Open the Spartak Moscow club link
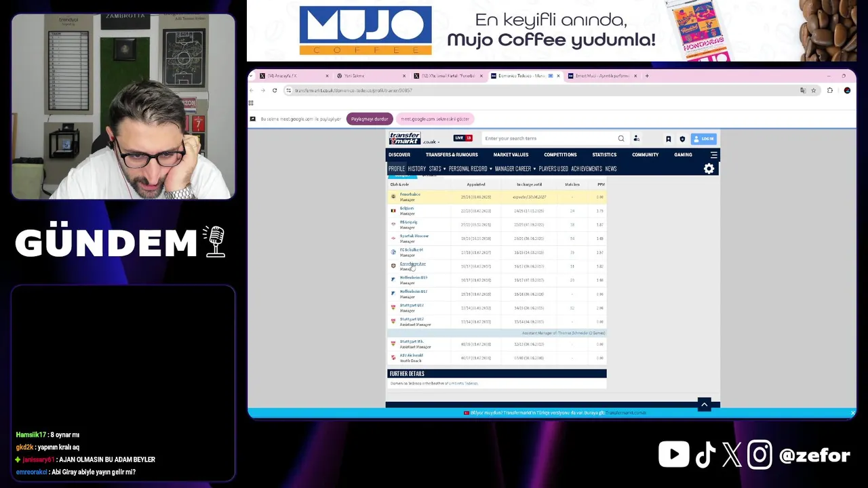868x488 pixels. [414, 236]
